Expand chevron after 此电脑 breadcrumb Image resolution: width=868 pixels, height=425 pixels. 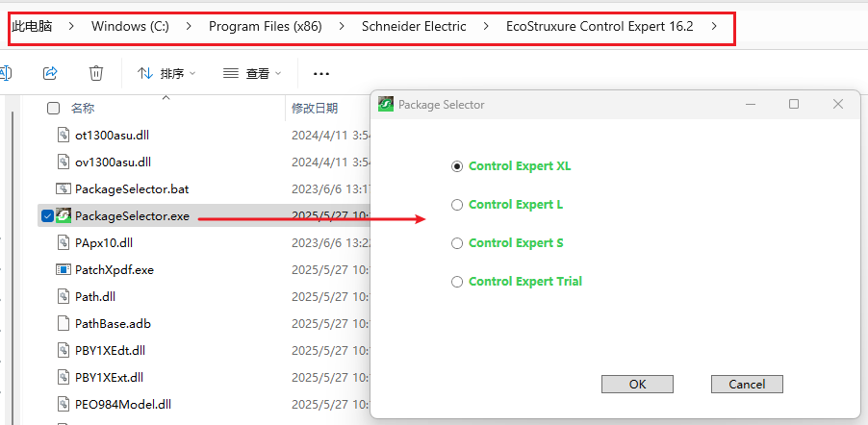point(72,26)
